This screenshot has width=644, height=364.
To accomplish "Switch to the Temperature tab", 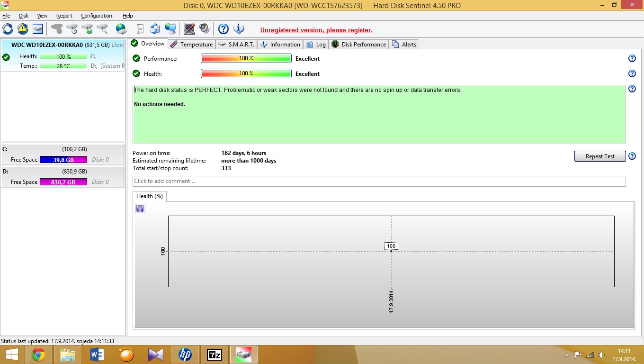I will [x=191, y=44].
